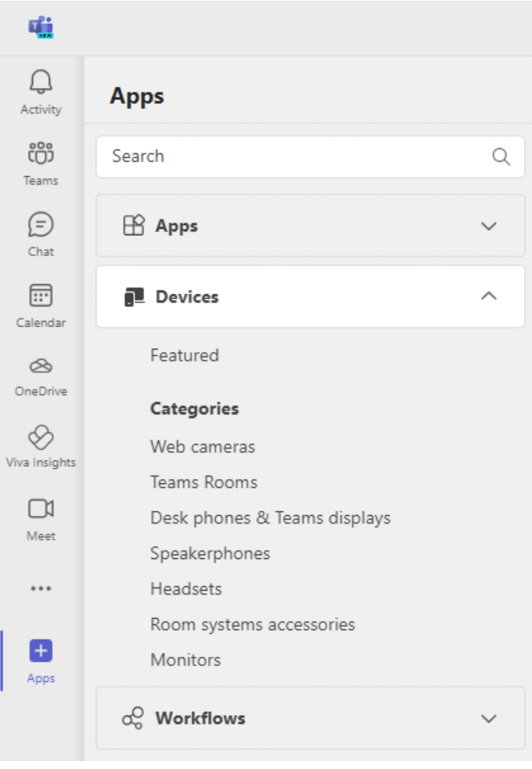Open Room systems accessories category
The height and width of the screenshot is (769, 532).
point(252,624)
